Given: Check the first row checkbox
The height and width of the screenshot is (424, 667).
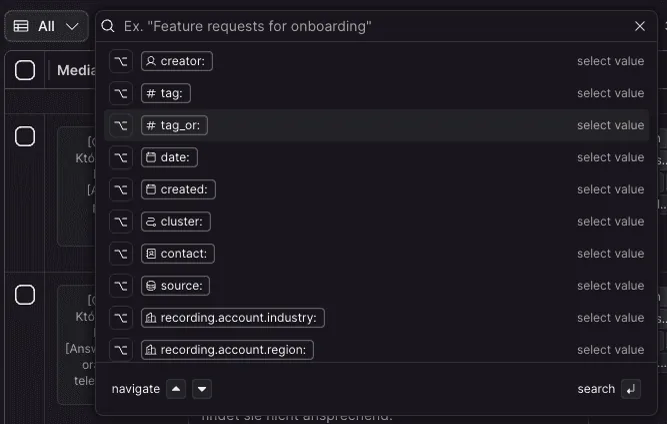Looking at the screenshot, I should pyautogui.click(x=25, y=136).
